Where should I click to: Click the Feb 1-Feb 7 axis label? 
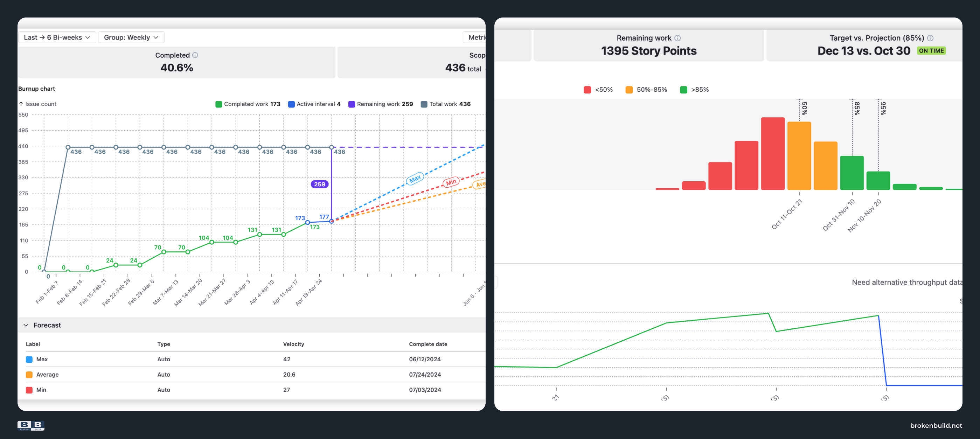pyautogui.click(x=47, y=292)
